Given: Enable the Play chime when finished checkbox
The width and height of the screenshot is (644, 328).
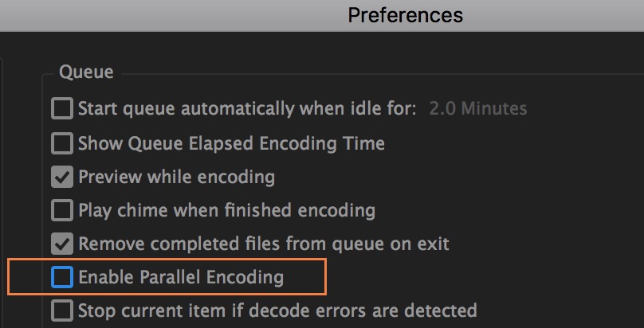Looking at the screenshot, I should [x=62, y=211].
